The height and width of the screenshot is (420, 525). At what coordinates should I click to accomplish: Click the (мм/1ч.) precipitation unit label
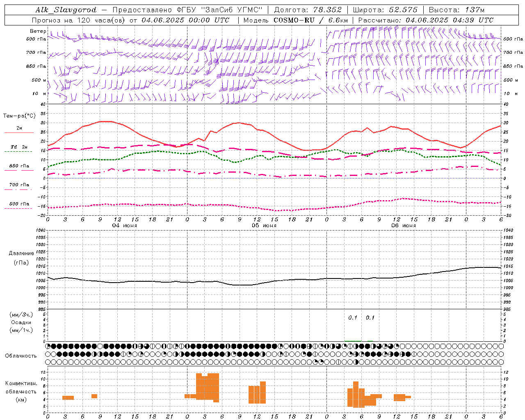[21, 330]
